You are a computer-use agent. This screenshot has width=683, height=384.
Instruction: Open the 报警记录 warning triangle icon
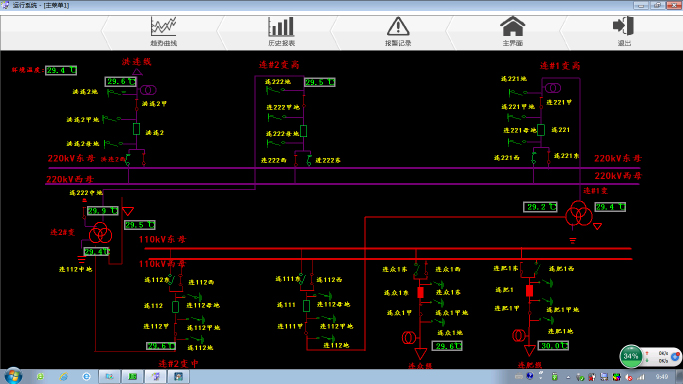398,27
